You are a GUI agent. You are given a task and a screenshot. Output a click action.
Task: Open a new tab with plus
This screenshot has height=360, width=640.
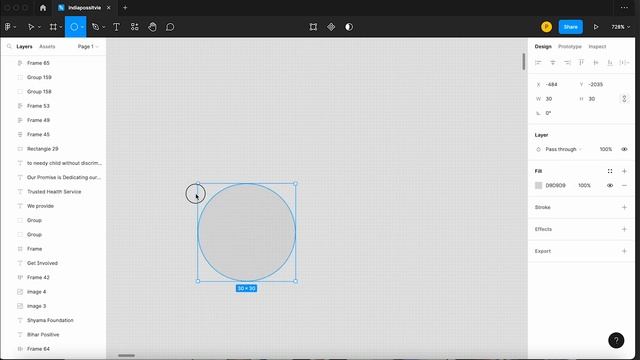coord(125,8)
